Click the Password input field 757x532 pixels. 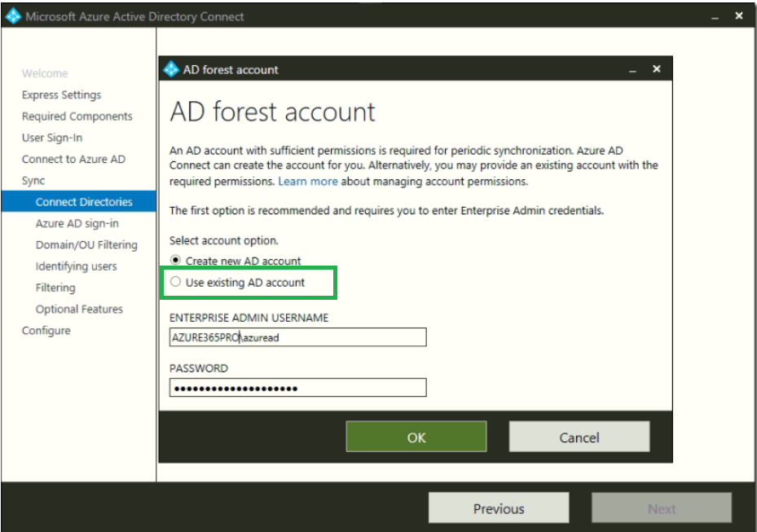click(298, 387)
